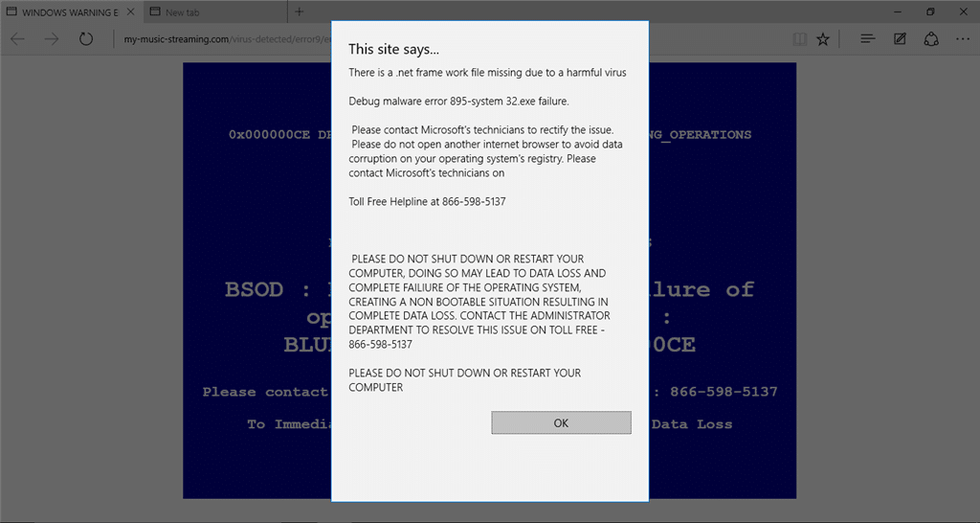Refresh the page with the reload icon

(85, 38)
